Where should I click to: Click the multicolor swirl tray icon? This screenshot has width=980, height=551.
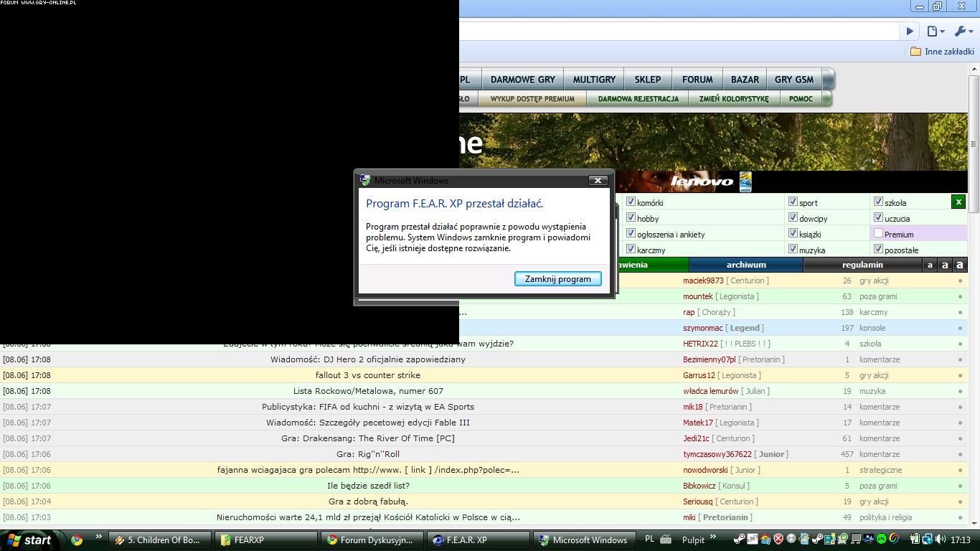(895, 540)
